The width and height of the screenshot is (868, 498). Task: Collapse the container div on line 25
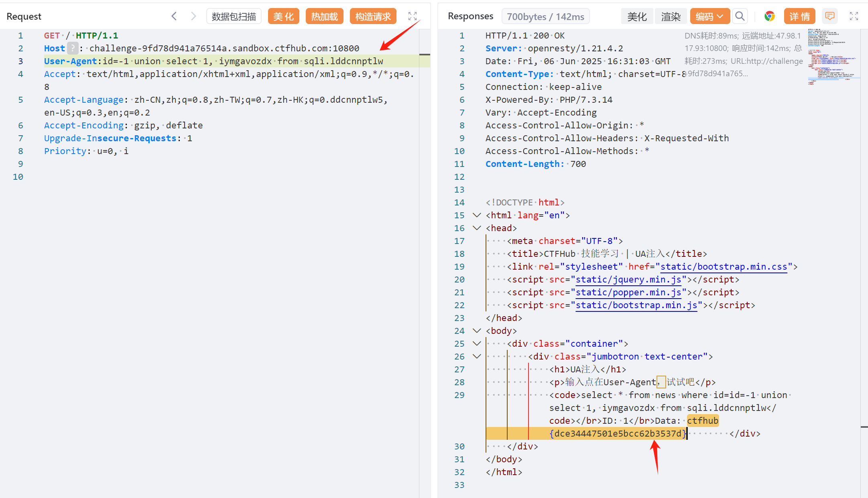477,344
